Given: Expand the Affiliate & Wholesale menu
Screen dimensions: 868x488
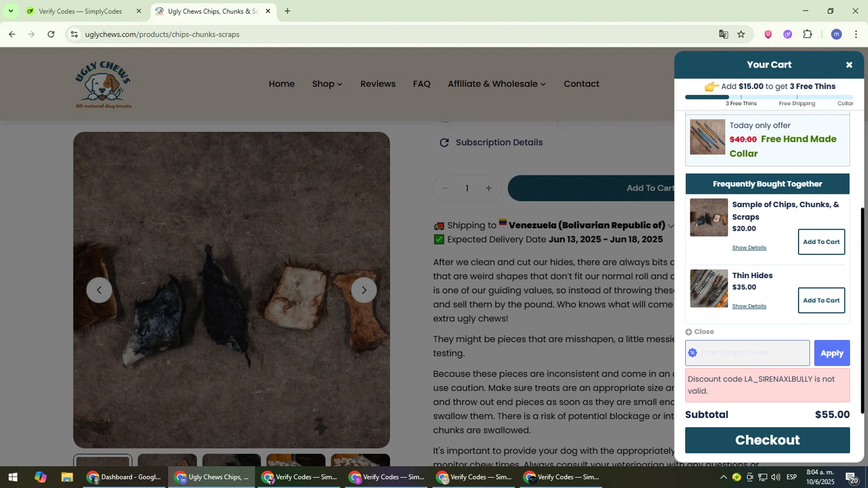Looking at the screenshot, I should click(496, 84).
